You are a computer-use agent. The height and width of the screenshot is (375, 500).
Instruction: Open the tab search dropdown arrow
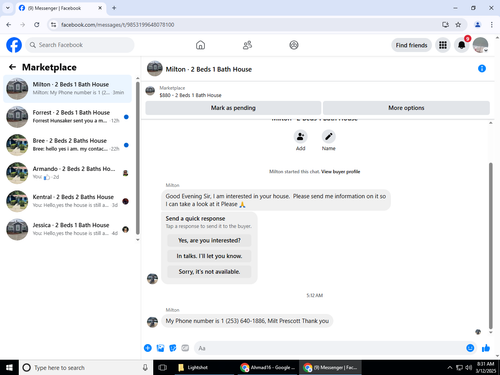click(x=8, y=8)
